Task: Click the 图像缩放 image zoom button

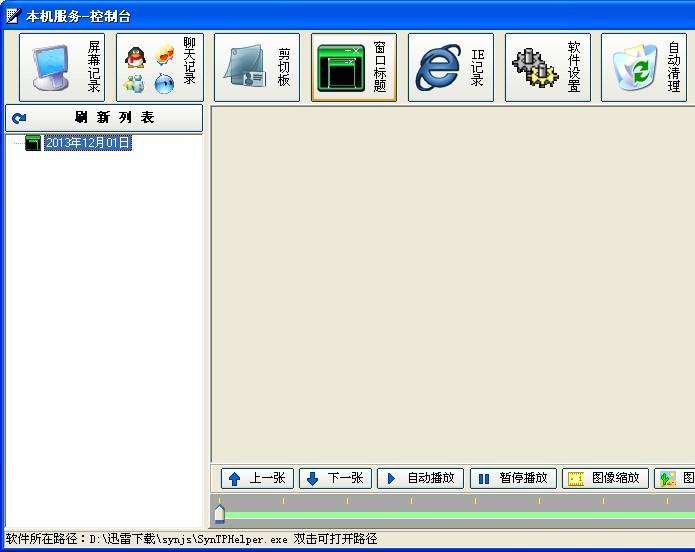Action: [x=605, y=479]
